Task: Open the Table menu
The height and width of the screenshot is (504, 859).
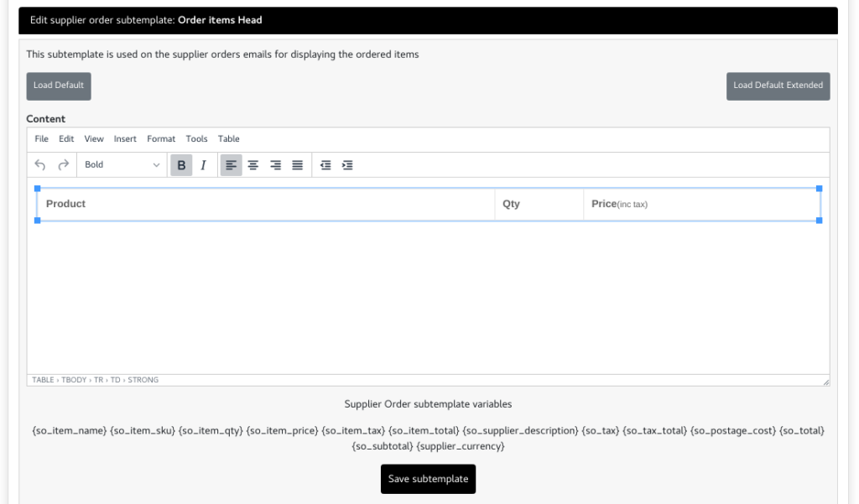Action: pos(228,138)
